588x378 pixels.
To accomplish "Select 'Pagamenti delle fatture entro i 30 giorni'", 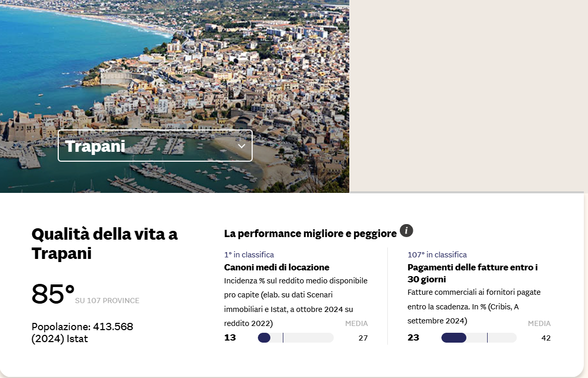I will [472, 272].
